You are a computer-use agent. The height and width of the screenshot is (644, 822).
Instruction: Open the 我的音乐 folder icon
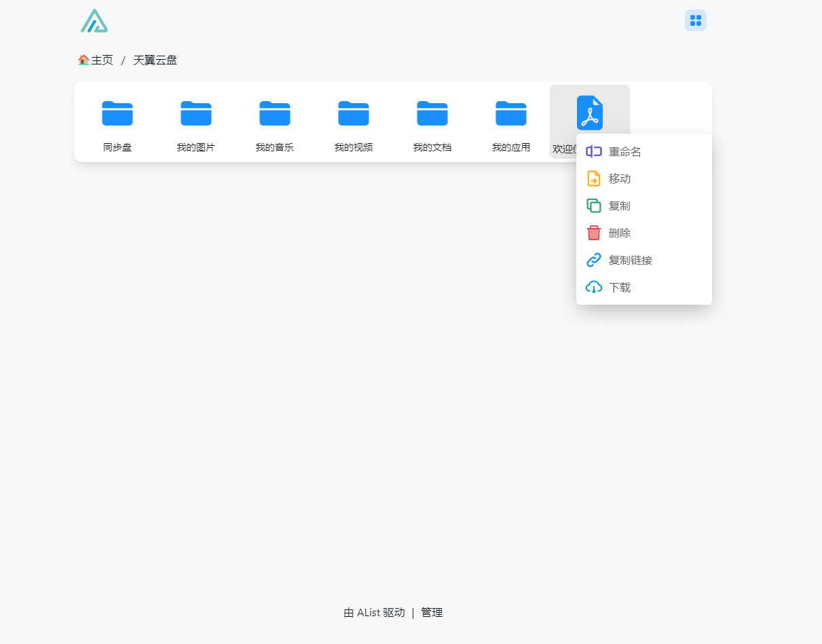coord(275,113)
